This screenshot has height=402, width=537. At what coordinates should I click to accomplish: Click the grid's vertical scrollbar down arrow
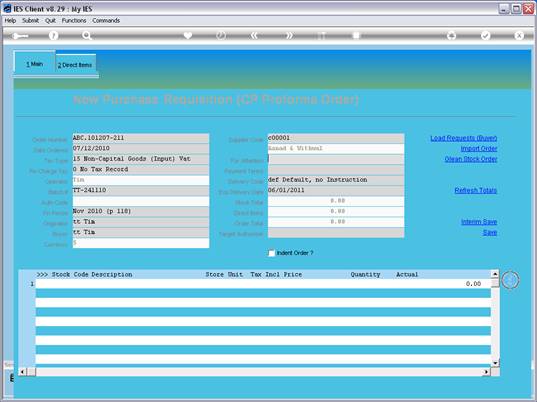pyautogui.click(x=495, y=363)
